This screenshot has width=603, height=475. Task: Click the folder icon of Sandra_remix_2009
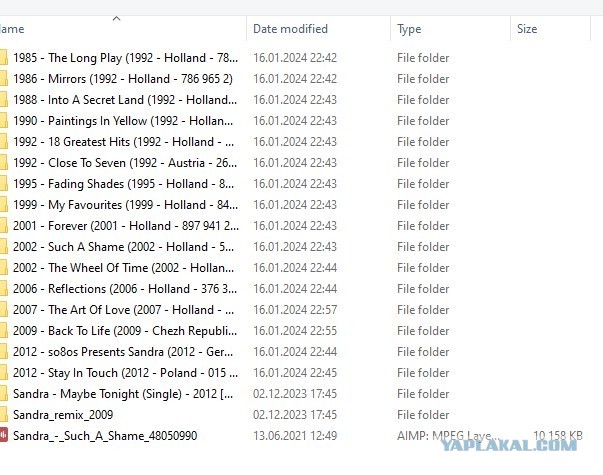click(3, 415)
